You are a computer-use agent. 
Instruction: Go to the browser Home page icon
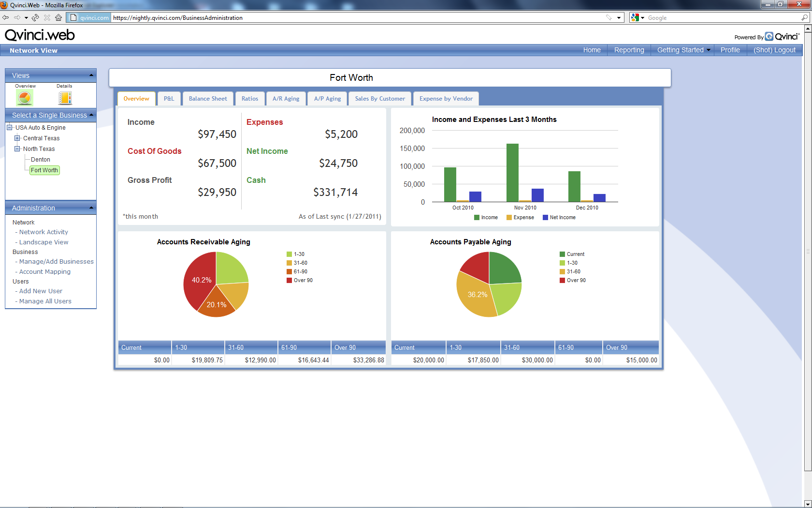click(58, 17)
